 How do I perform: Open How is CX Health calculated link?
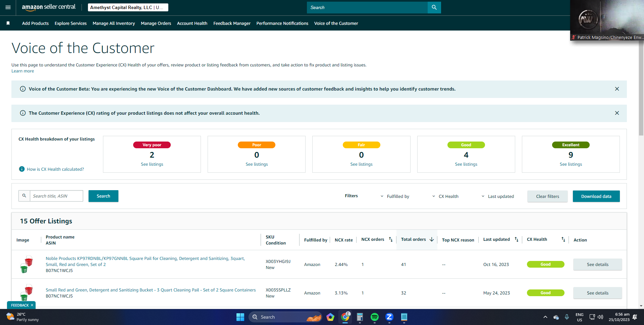[55, 169]
